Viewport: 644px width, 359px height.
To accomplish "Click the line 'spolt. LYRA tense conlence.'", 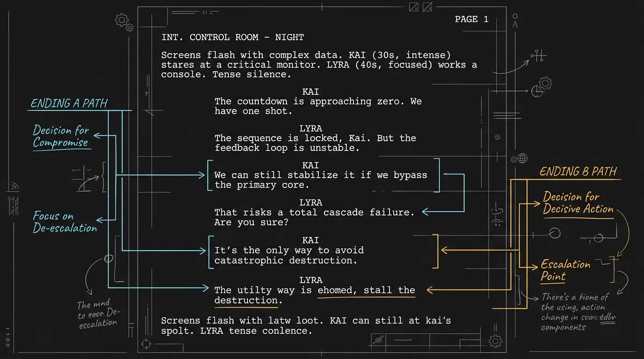I will tap(236, 331).
